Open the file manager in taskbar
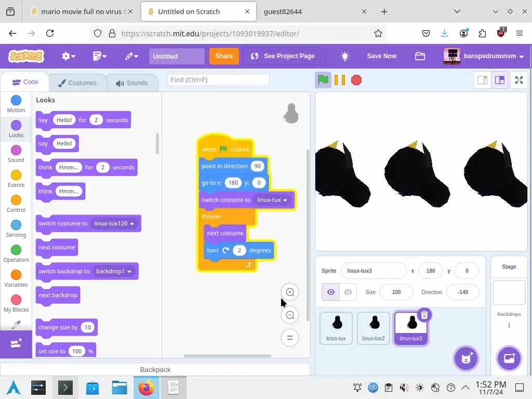Viewport: 532px width, 399px height. point(119,388)
